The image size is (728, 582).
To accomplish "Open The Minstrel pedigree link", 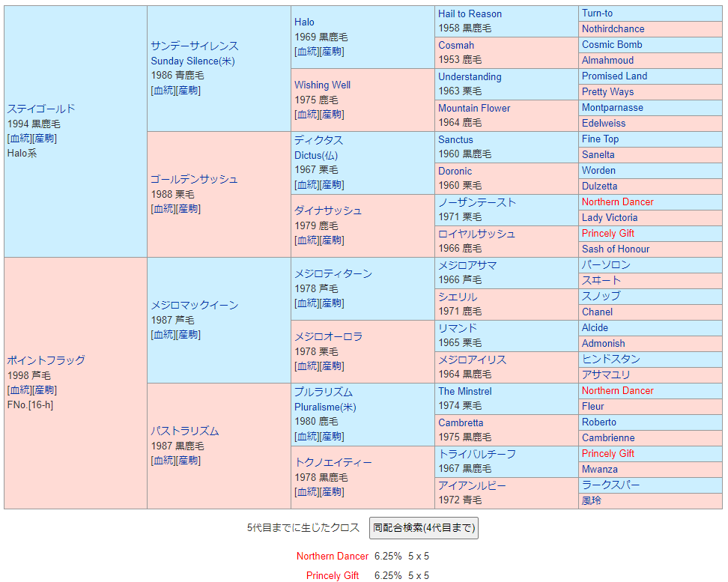I will (464, 391).
